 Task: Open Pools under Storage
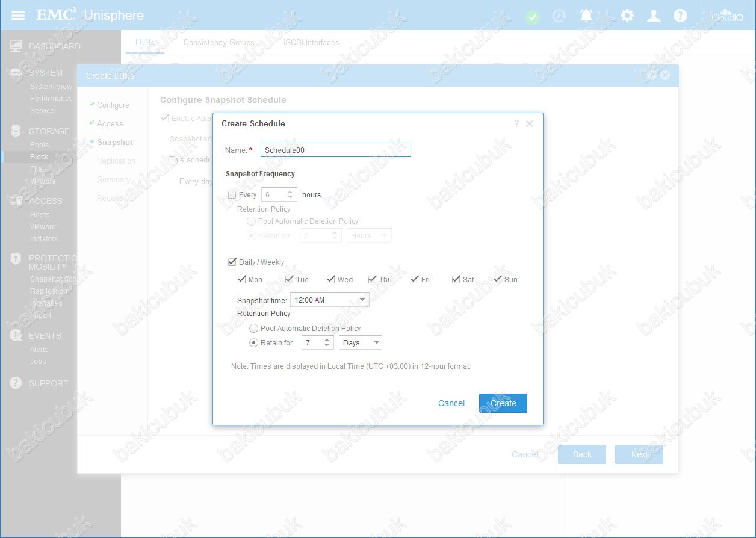[40, 145]
